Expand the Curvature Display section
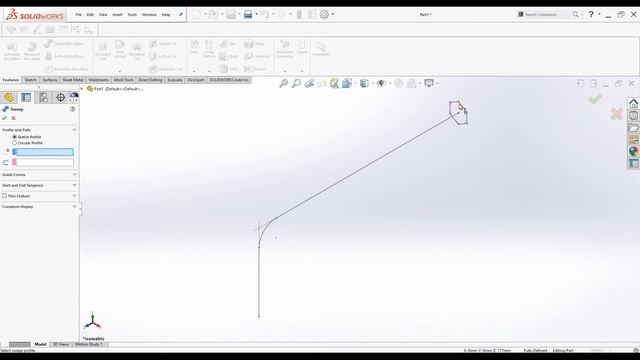This screenshot has width=640, height=360. pyautogui.click(x=74, y=207)
